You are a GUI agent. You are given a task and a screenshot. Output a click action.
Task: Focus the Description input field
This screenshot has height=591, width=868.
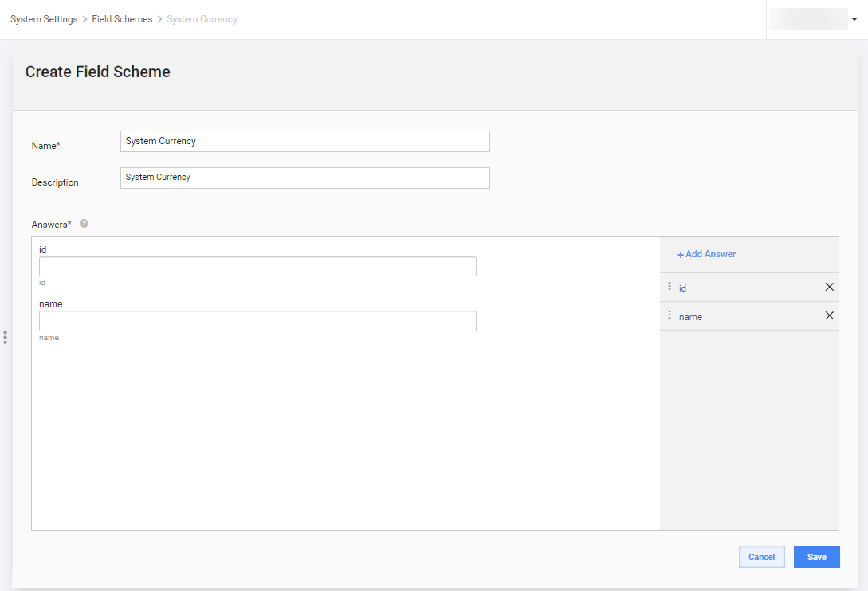point(305,178)
